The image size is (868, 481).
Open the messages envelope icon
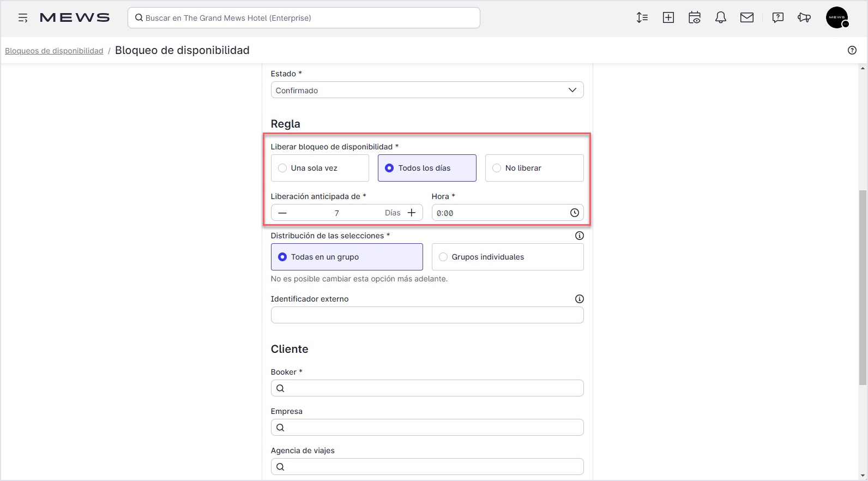click(746, 17)
